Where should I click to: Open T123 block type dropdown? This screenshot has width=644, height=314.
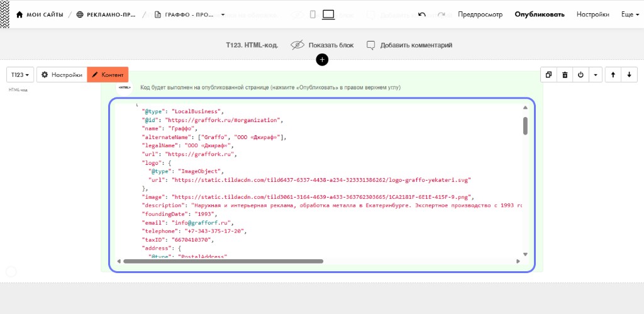20,75
